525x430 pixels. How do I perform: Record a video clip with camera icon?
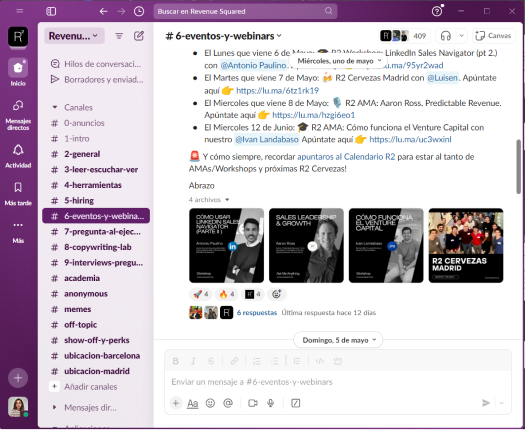[253, 403]
